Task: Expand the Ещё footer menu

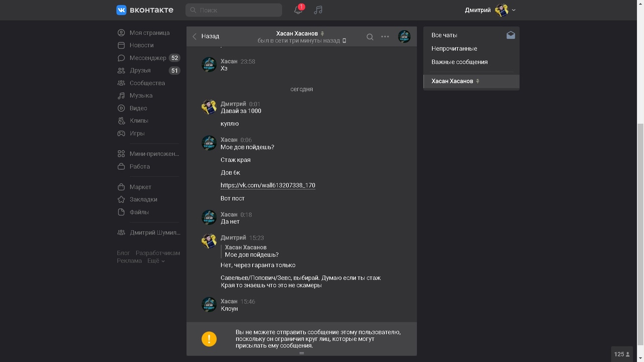Action: 156,261
